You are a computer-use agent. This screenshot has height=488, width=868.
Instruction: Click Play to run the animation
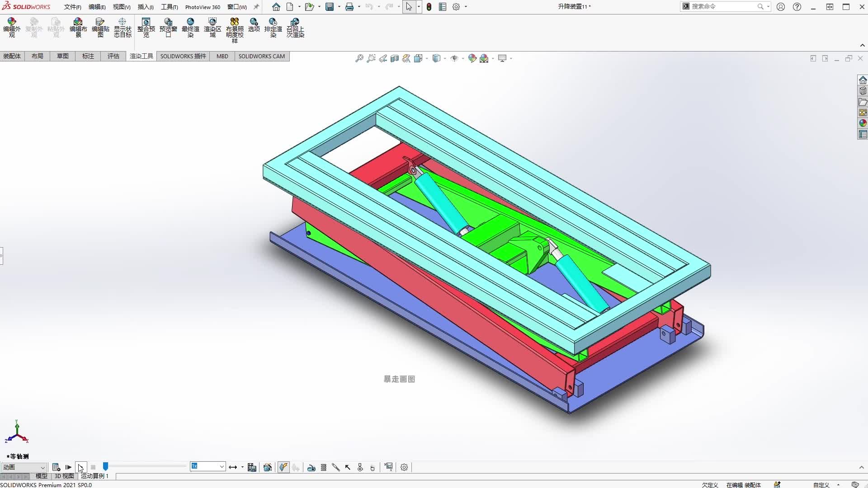pyautogui.click(x=68, y=467)
